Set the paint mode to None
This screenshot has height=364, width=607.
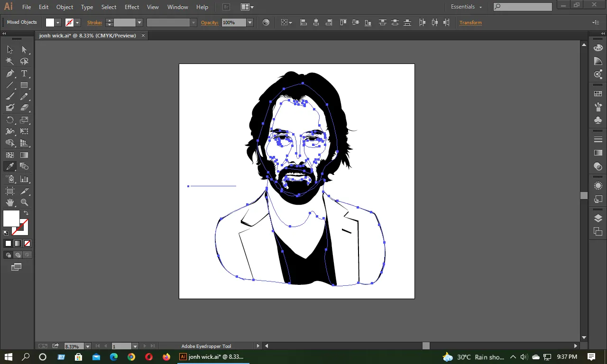[x=27, y=244]
